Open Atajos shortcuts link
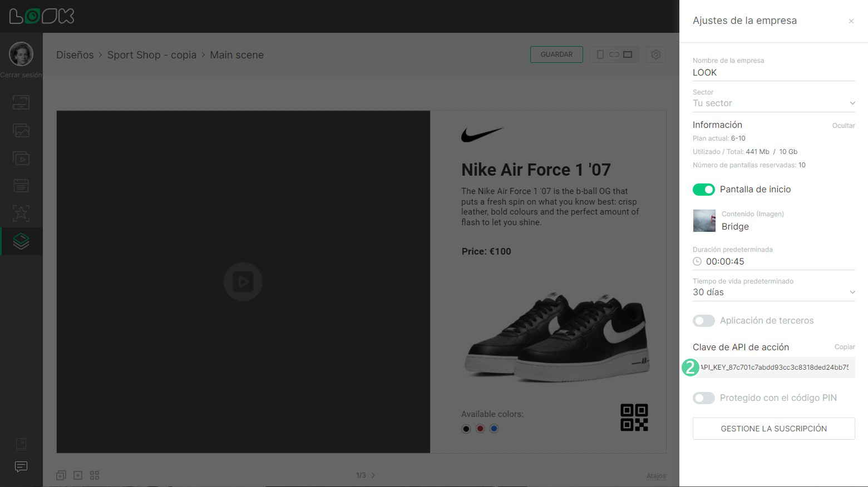This screenshot has height=487, width=868. tap(656, 476)
